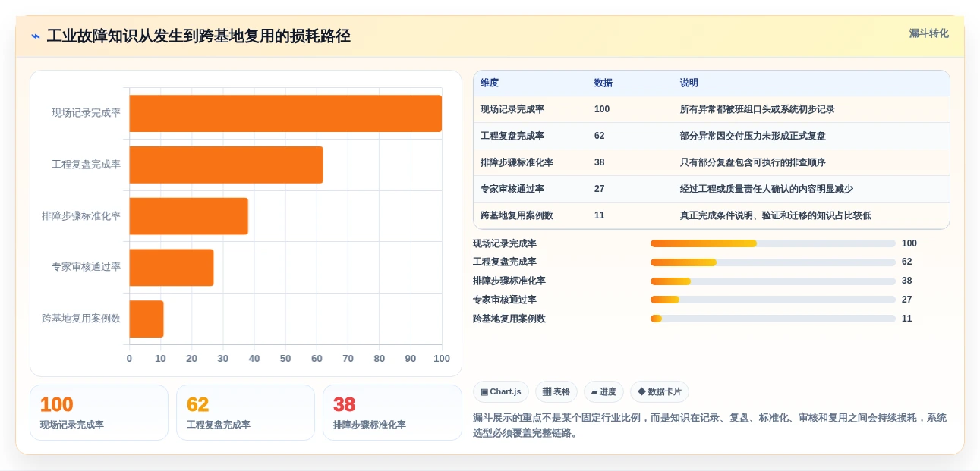This screenshot has height=471, width=980.
Task: Click the 排障步骤标准化率 progress bar
Action: point(773,281)
